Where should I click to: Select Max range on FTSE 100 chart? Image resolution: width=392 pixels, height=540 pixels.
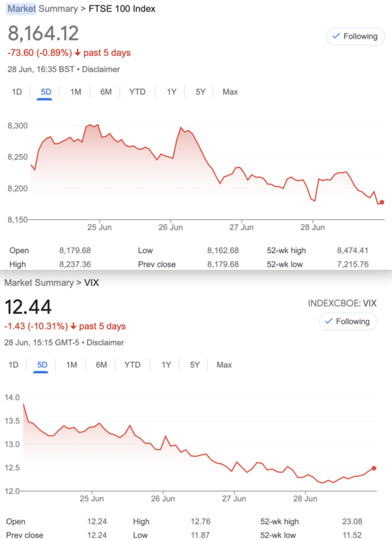[230, 92]
